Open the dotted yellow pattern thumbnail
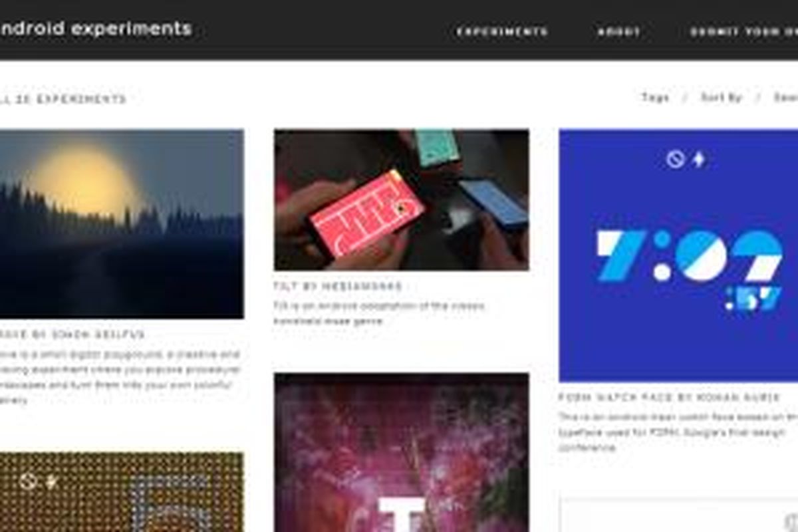This screenshot has height=532, width=798. [122, 492]
